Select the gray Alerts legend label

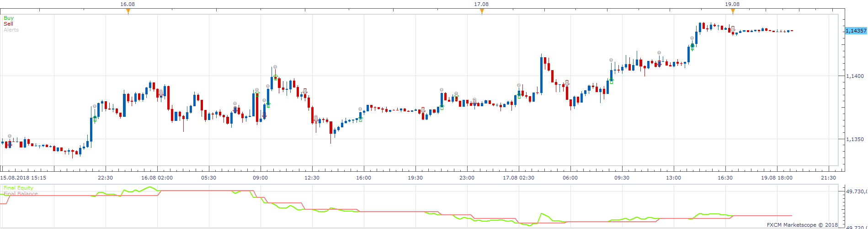tap(11, 30)
